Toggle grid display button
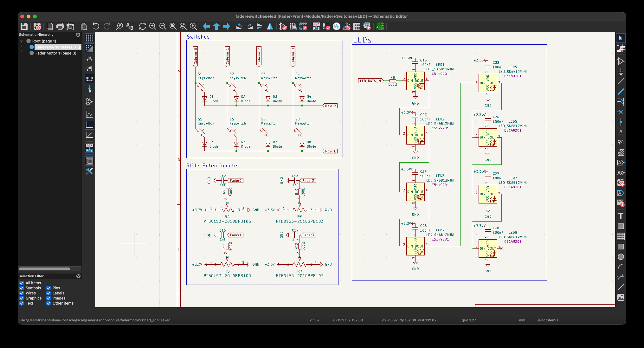This screenshot has width=644, height=348. (x=89, y=38)
